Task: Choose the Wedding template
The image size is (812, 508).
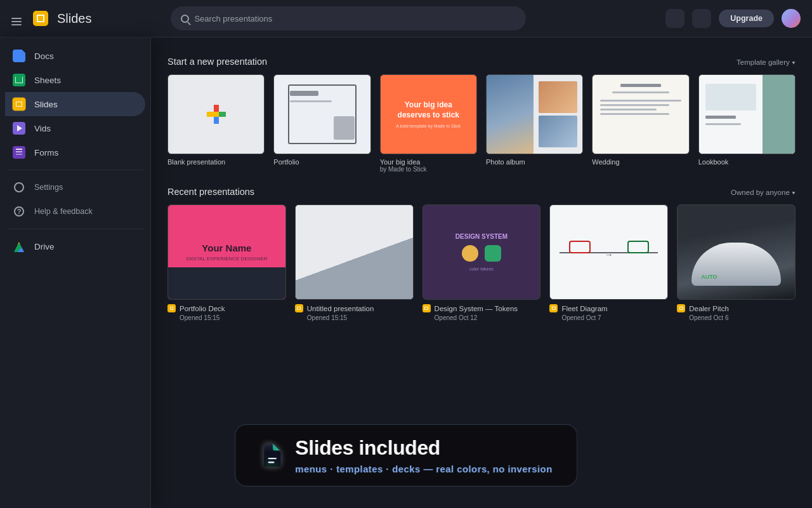Action: [641, 114]
